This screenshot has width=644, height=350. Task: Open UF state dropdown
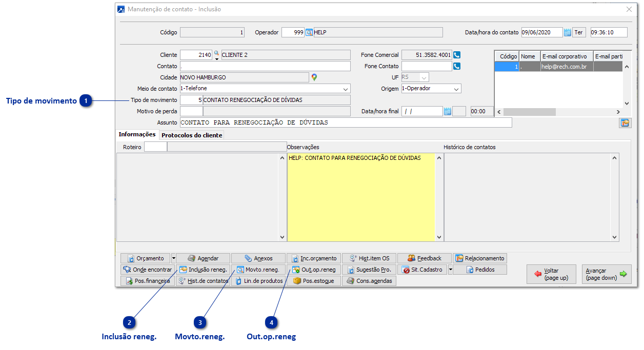tap(424, 77)
